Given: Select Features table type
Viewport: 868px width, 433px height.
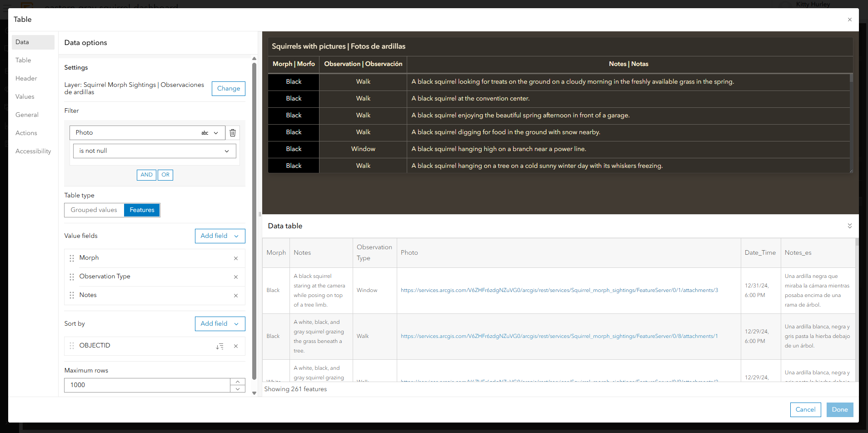Looking at the screenshot, I should click(x=142, y=210).
